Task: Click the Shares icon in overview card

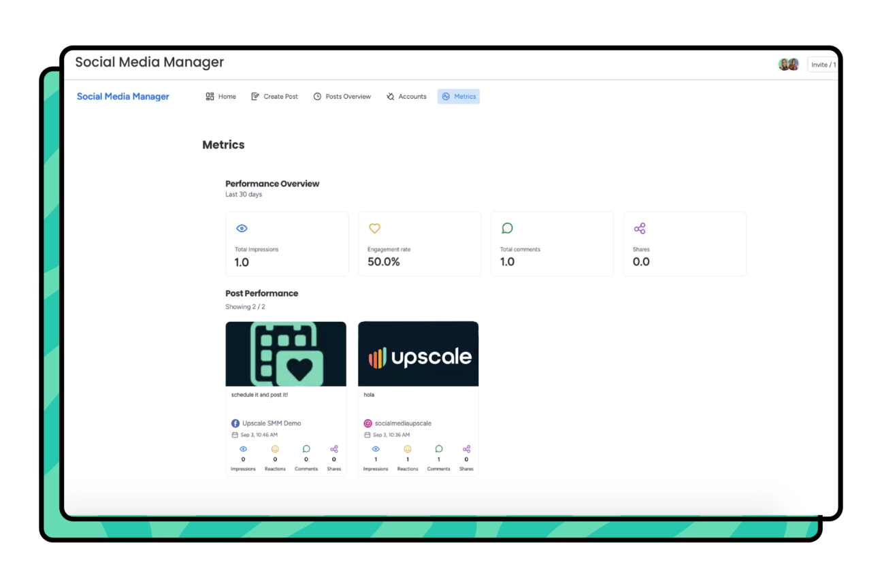Action: pyautogui.click(x=640, y=229)
